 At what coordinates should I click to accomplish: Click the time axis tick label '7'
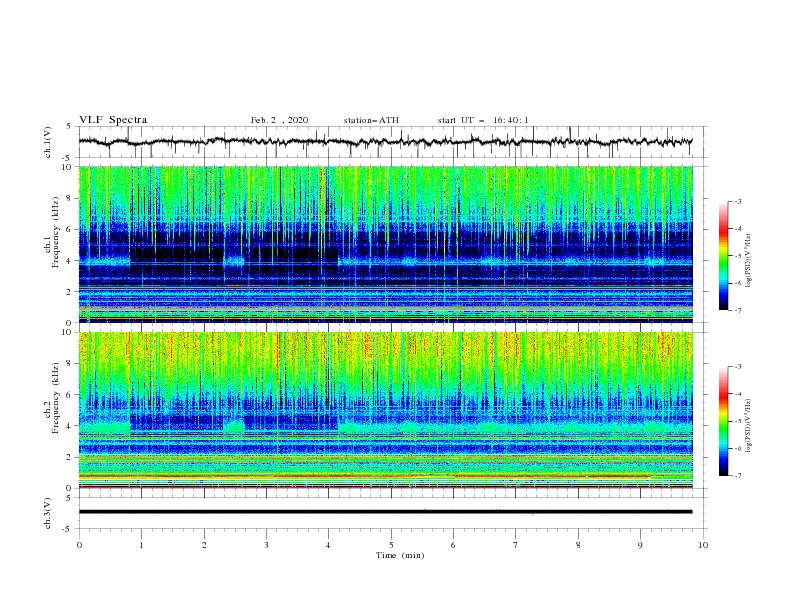[516, 545]
